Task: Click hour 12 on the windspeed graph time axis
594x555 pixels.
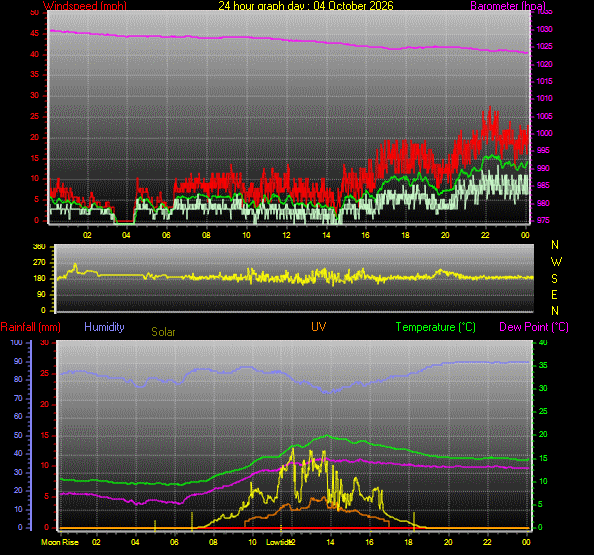Action: pyautogui.click(x=286, y=235)
